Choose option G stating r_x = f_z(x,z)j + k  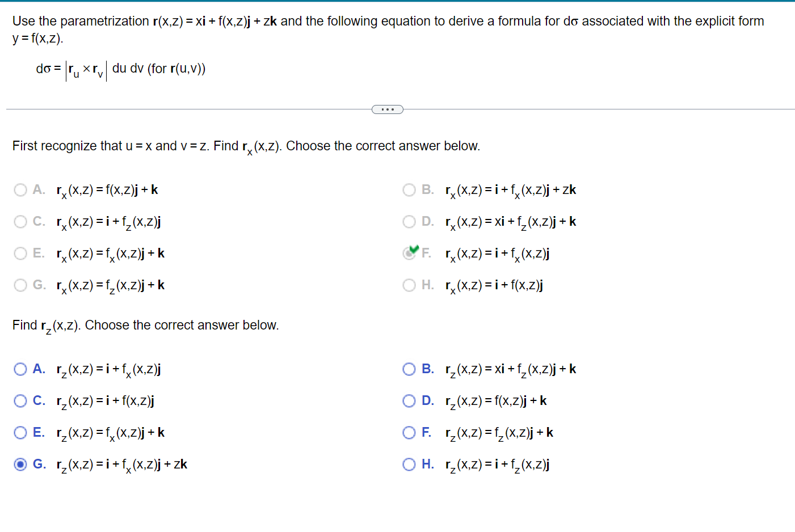(x=20, y=285)
